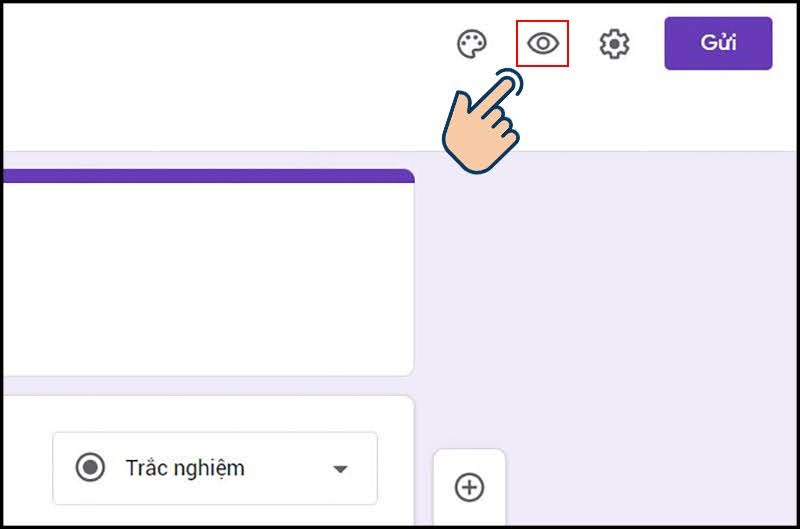Send the form using Gửi
The image size is (800, 529).
tap(718, 44)
